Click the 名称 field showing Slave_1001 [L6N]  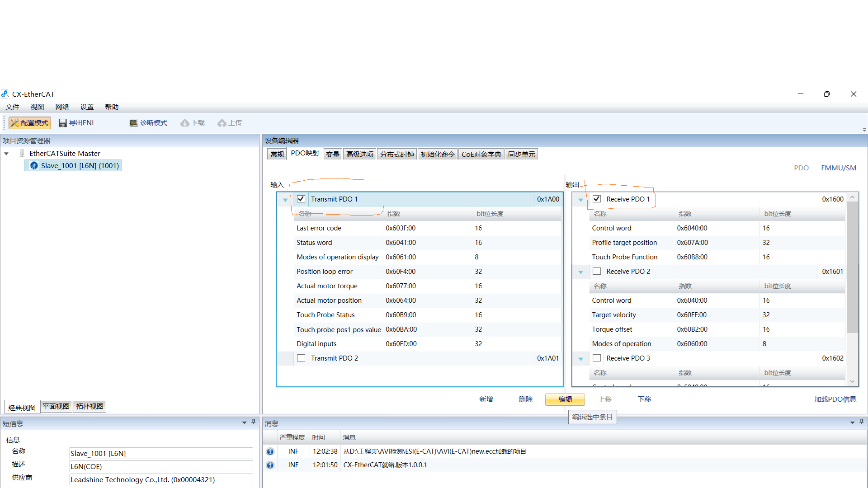160,453
